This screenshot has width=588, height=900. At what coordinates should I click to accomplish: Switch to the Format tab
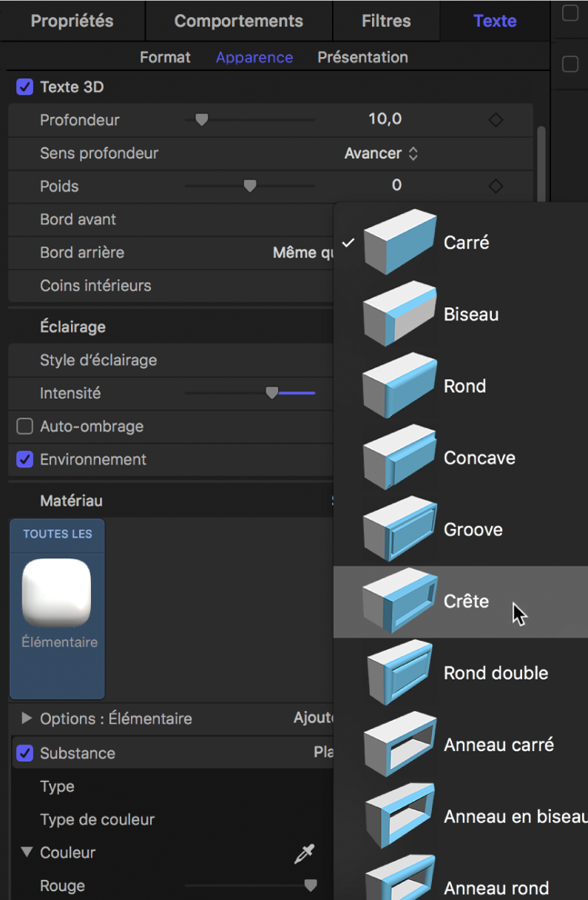click(x=165, y=57)
